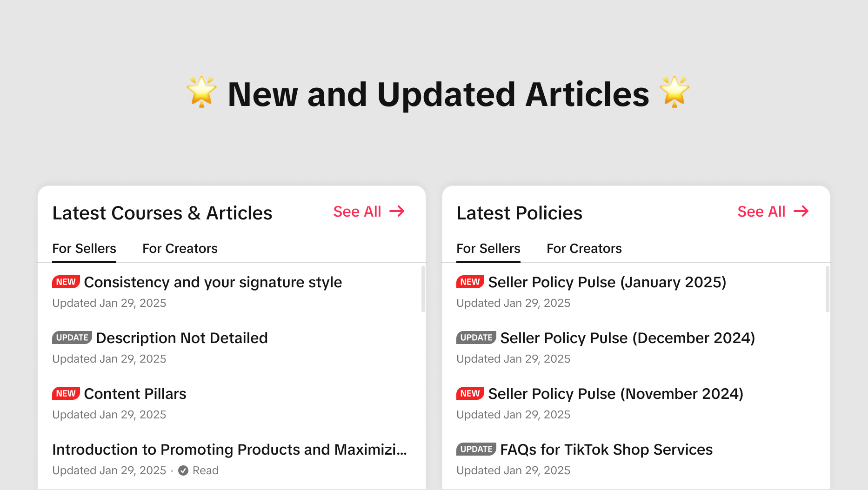Click the NEW badge next to Content Pillars
This screenshot has width=868, height=490.
point(66,393)
